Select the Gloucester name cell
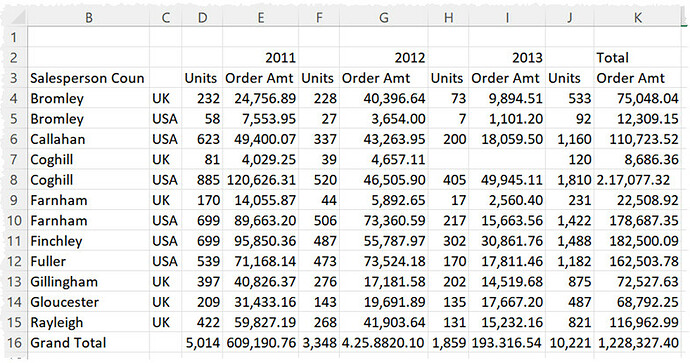The width and height of the screenshot is (690, 363). [88, 302]
